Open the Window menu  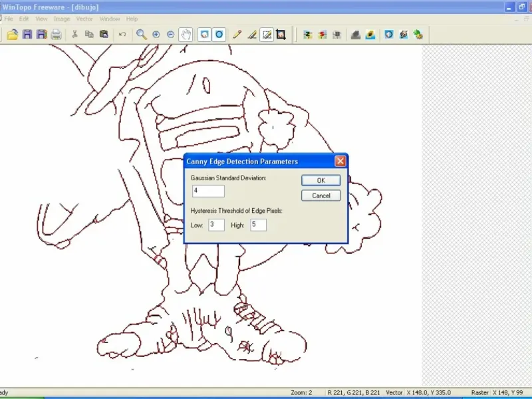click(110, 19)
